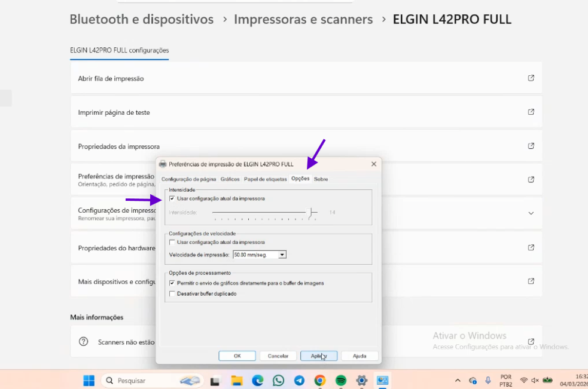Open Settings gear in the taskbar
588x389 pixels.
click(x=361, y=381)
